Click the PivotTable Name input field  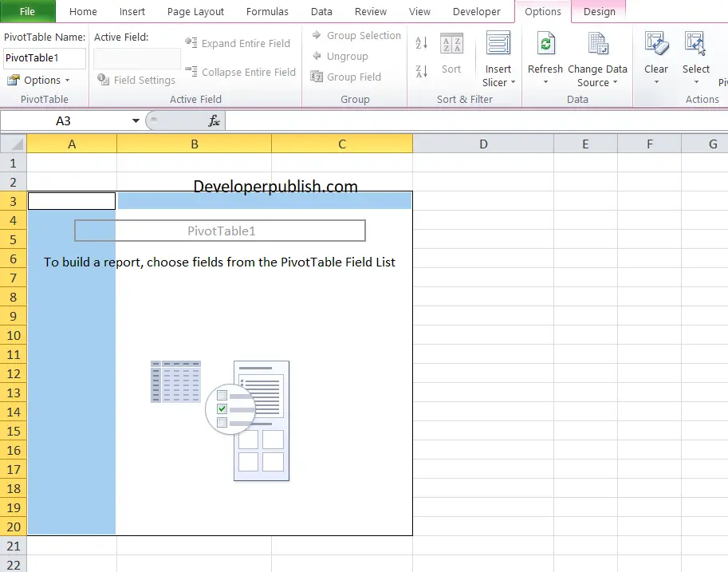point(45,58)
